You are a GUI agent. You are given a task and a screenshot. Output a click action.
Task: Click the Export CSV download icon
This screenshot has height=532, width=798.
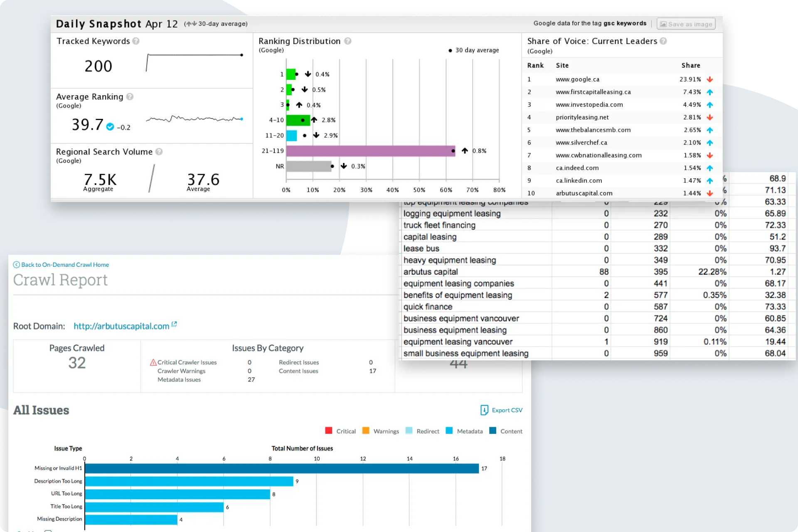(x=484, y=410)
